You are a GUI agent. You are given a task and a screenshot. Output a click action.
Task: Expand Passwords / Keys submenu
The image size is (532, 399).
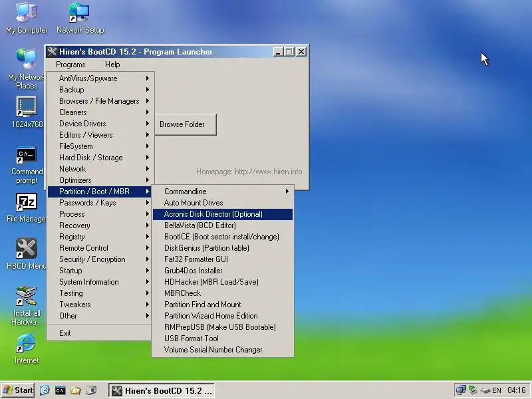99,203
